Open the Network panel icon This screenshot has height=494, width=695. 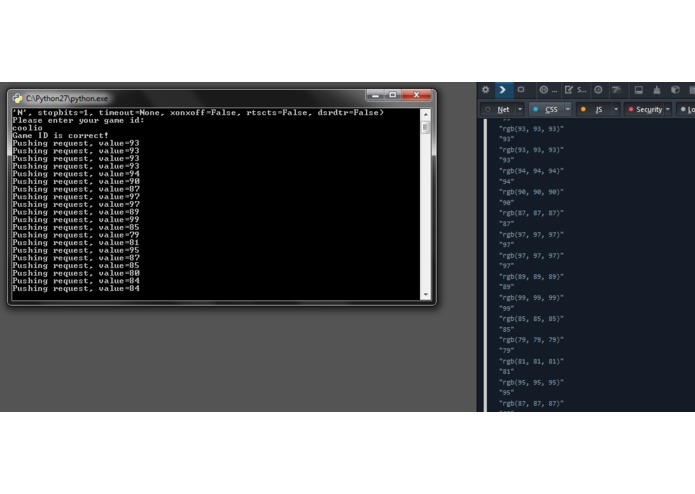pyautogui.click(x=617, y=90)
